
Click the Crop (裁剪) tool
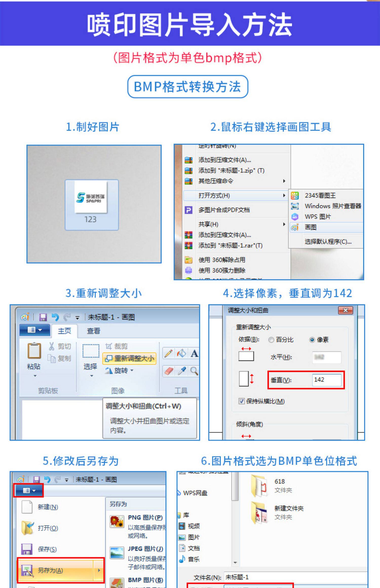(x=117, y=346)
